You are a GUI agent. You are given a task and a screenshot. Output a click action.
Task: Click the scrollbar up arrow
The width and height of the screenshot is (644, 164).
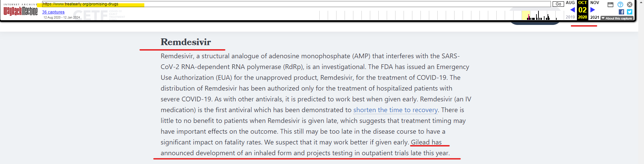point(641,2)
